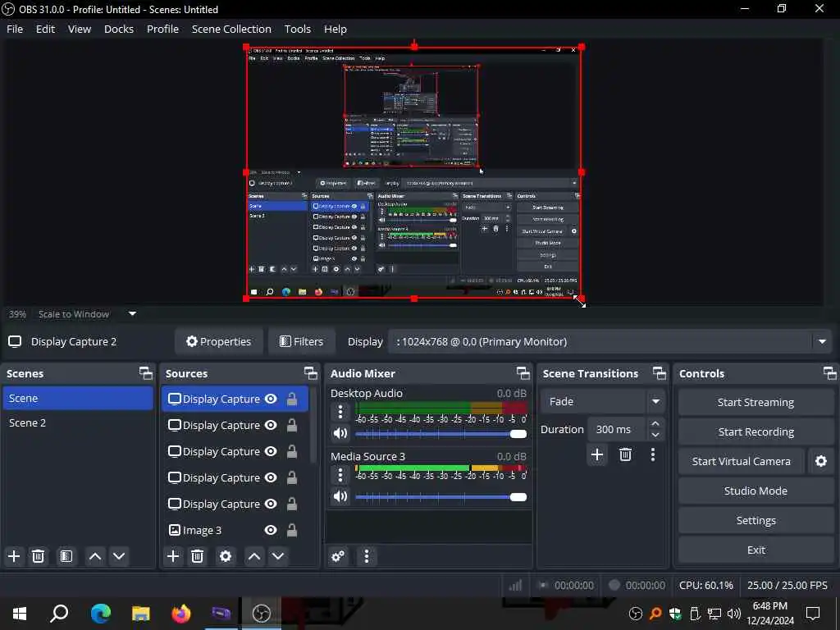This screenshot has width=840, height=630.
Task: Open the Tools menu
Action: coord(297,29)
